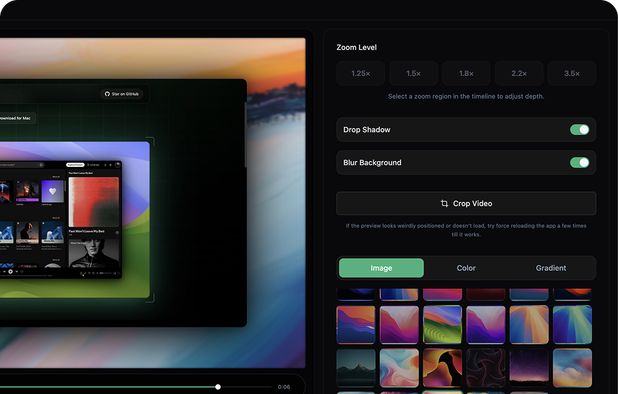Screen dimensions: 618x394
Task: Click the heart playlist cover in preview
Action: (x=52, y=191)
